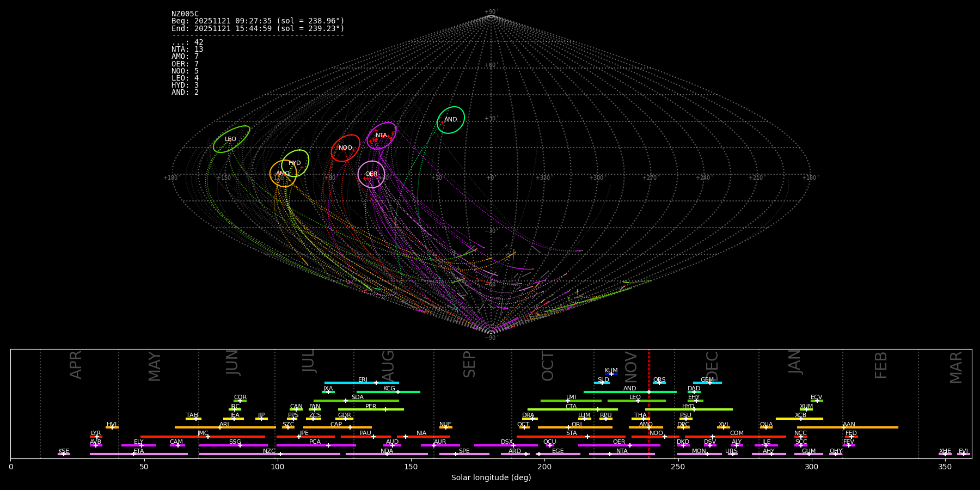Click the 'AND: 2' legend count entry
This screenshot has height=490, width=980.
[x=185, y=92]
